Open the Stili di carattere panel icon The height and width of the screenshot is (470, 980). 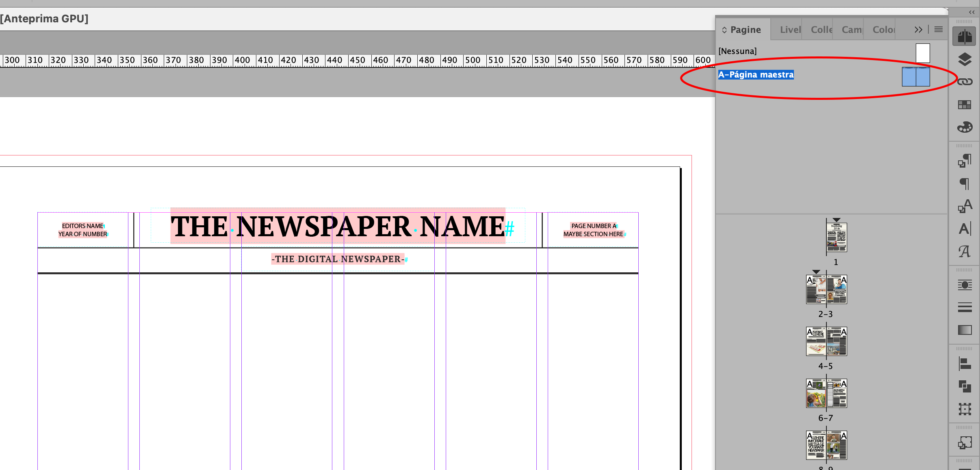(x=965, y=205)
